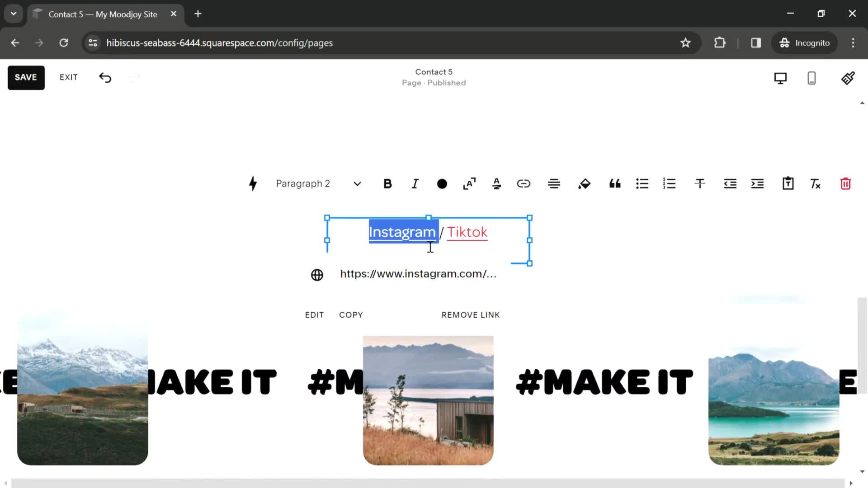Apply numbered list formatting
Image resolution: width=868 pixels, height=488 pixels.
click(x=669, y=183)
